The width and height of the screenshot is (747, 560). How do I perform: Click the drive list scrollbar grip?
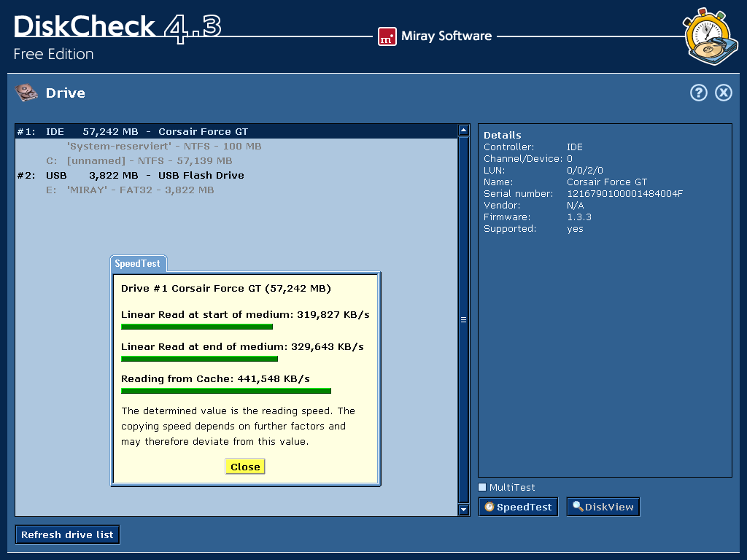[463, 319]
